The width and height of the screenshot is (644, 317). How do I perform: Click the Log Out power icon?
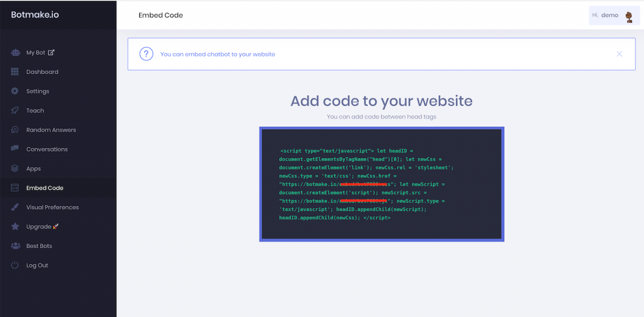(x=15, y=265)
